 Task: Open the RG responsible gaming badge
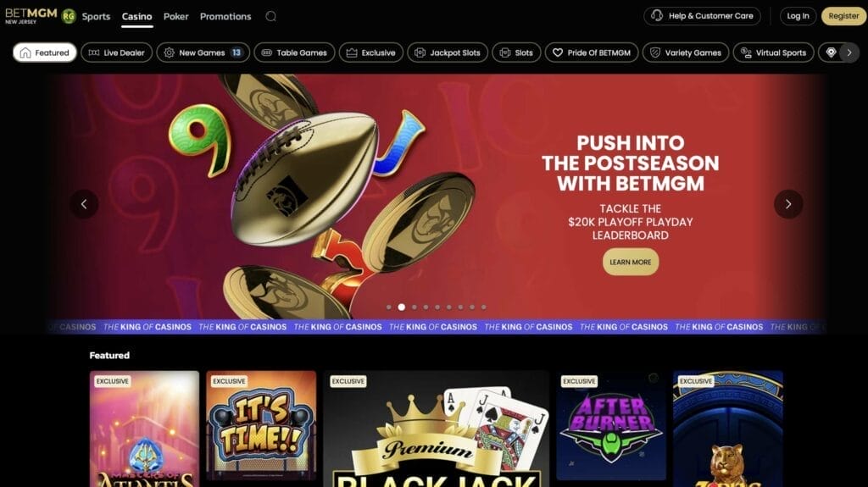(69, 16)
